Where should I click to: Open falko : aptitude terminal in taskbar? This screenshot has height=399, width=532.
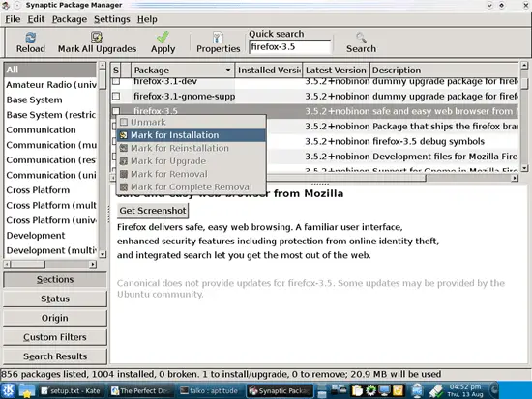click(209, 391)
